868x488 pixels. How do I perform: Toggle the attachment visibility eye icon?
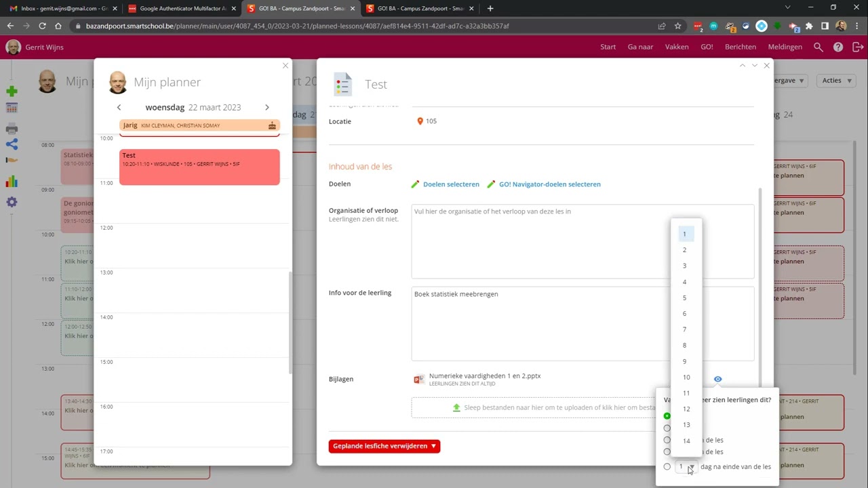pos(717,380)
